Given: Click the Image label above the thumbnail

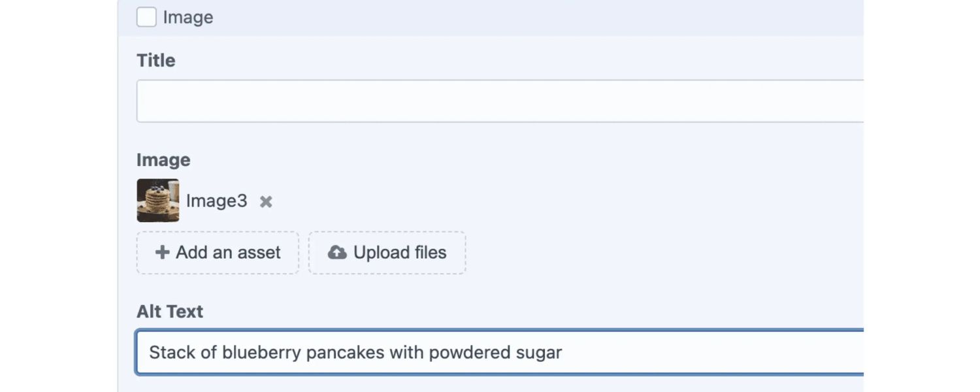Looking at the screenshot, I should tap(163, 160).
